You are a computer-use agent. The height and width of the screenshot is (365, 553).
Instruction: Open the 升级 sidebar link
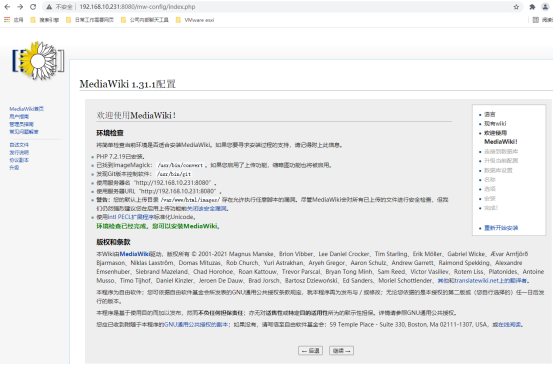pos(14,168)
